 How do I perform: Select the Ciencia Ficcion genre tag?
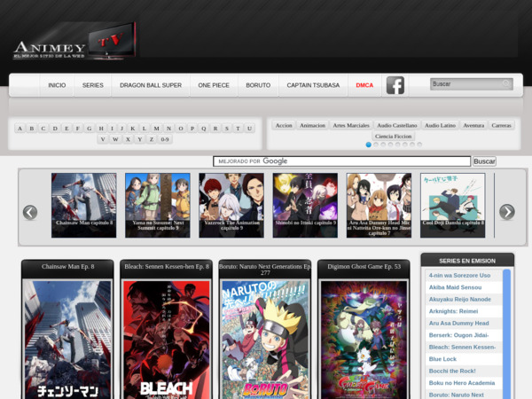pos(393,136)
